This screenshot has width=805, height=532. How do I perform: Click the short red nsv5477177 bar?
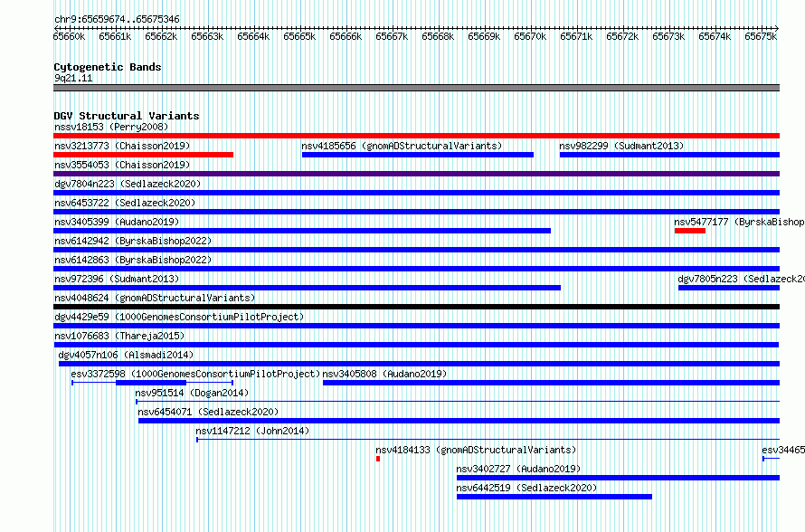[690, 231]
